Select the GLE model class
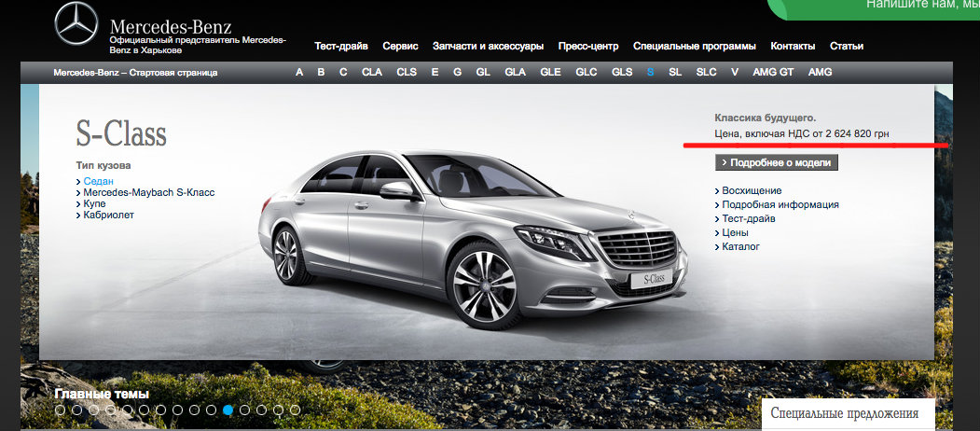Viewport: 980px width, 431px height. click(x=551, y=73)
